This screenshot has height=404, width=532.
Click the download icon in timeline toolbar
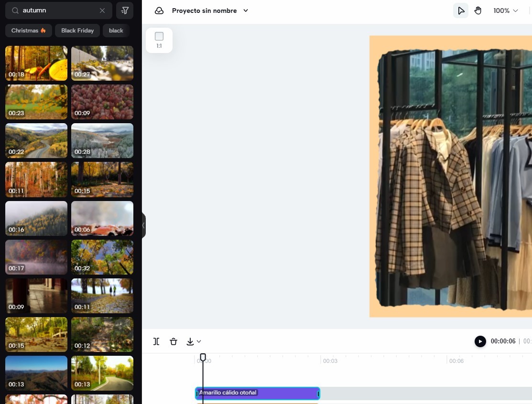click(x=190, y=341)
